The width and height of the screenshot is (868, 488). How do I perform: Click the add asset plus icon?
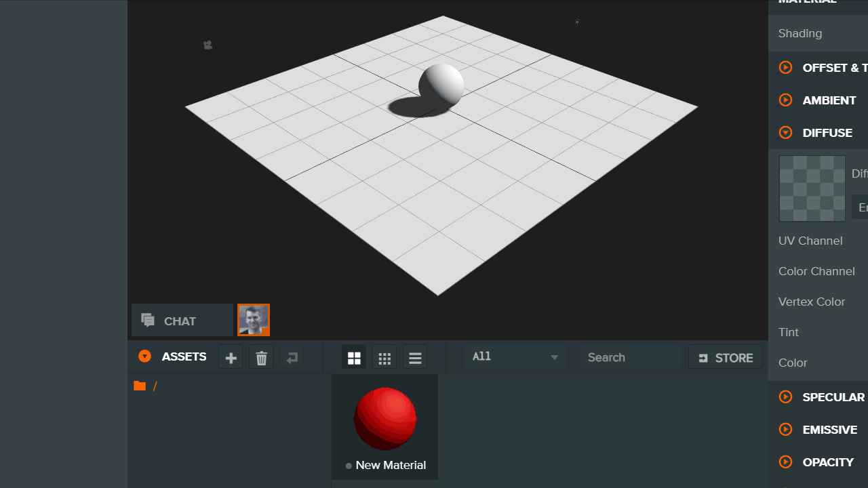pos(231,358)
